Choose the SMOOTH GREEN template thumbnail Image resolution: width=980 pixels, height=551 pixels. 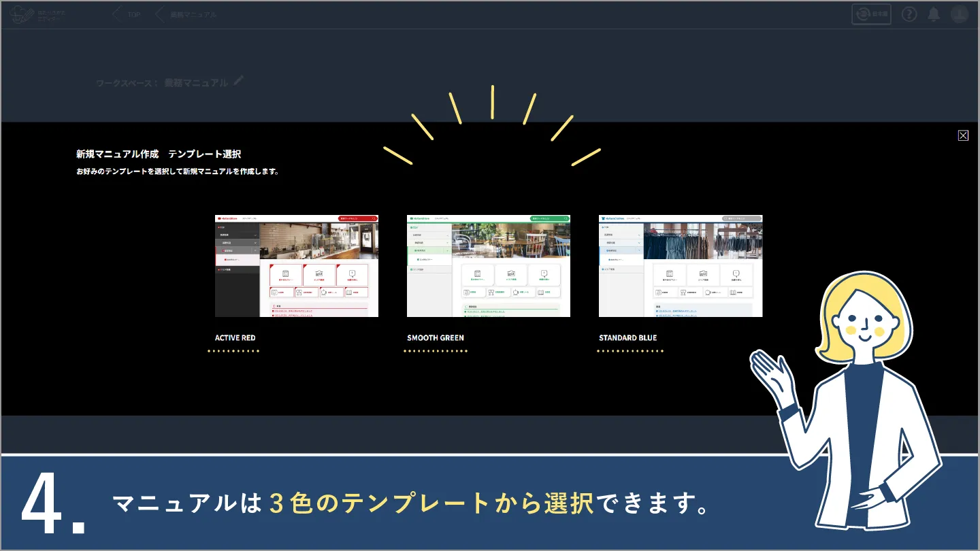click(x=489, y=266)
